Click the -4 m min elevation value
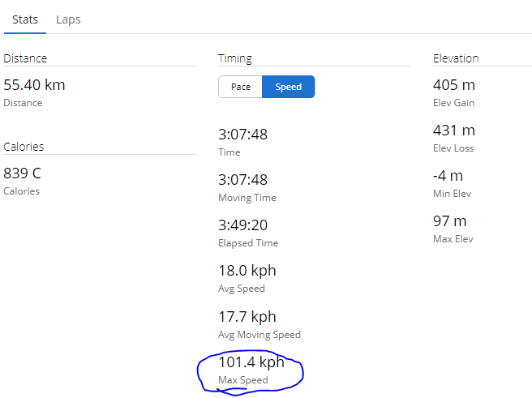The height and width of the screenshot is (398, 532). (448, 176)
